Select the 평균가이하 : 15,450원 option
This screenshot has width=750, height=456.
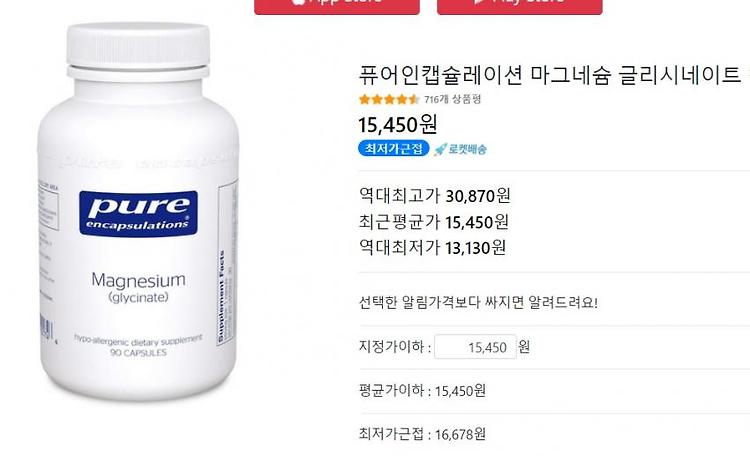click(x=422, y=390)
